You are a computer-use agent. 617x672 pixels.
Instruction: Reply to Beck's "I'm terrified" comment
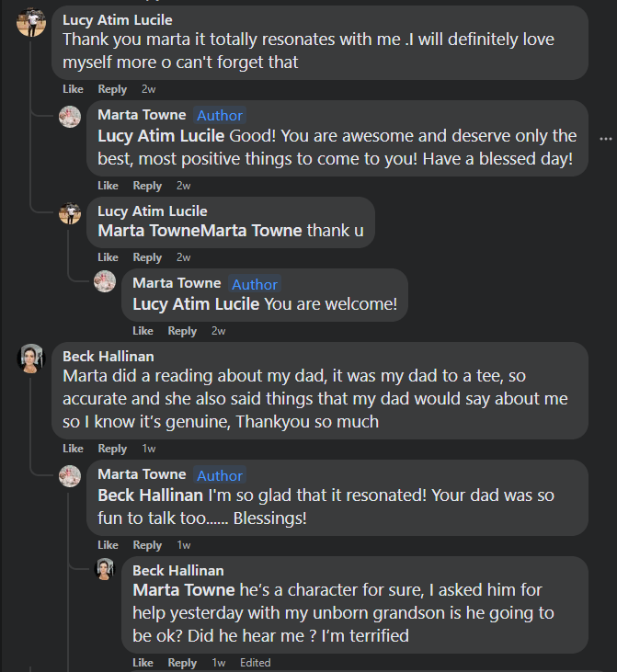pos(182,663)
